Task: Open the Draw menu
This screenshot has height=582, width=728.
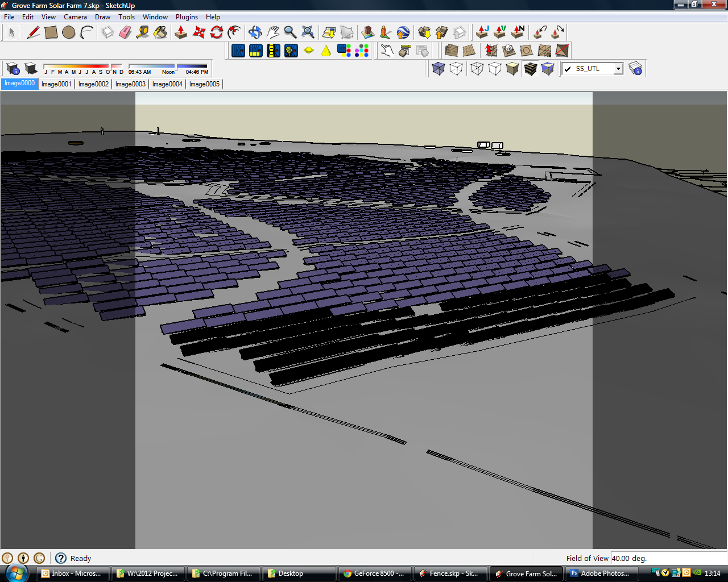Action: click(102, 17)
